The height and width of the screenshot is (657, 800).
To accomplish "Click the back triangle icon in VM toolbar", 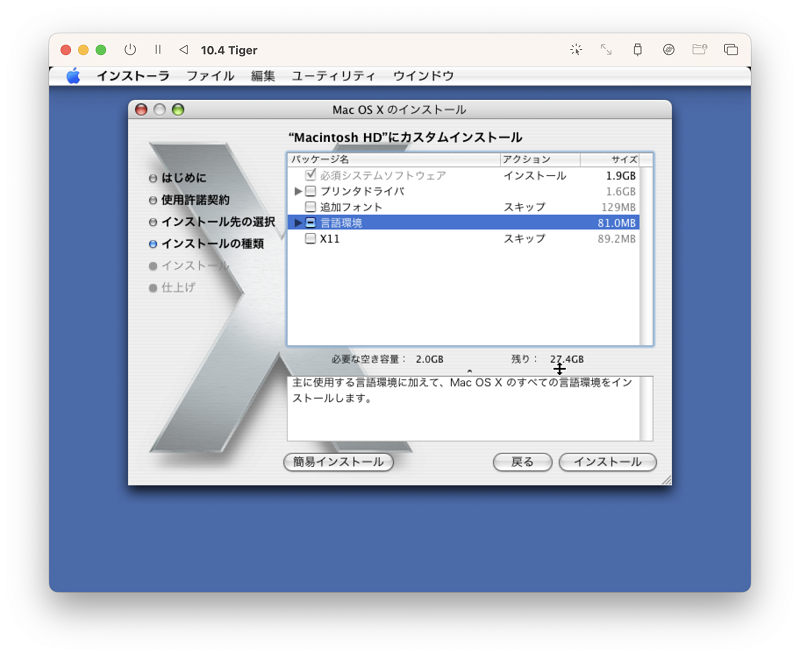I will 184,49.
